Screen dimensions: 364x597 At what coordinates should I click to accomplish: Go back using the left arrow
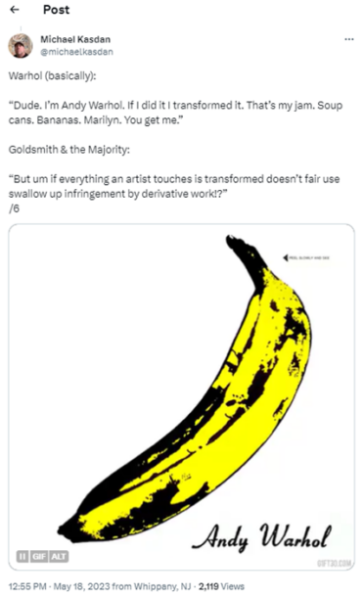point(15,10)
